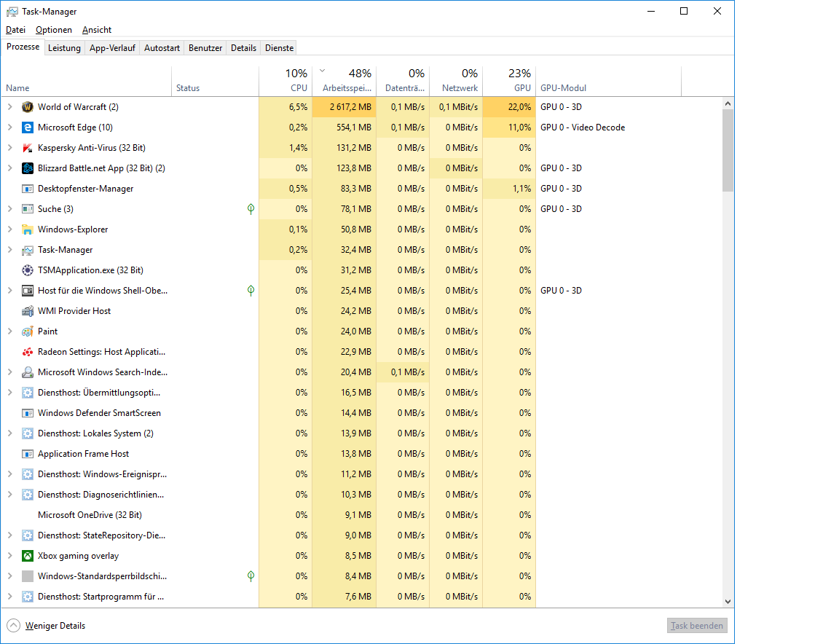
Task: Click the Task-Manager process row icon
Action: click(x=27, y=250)
